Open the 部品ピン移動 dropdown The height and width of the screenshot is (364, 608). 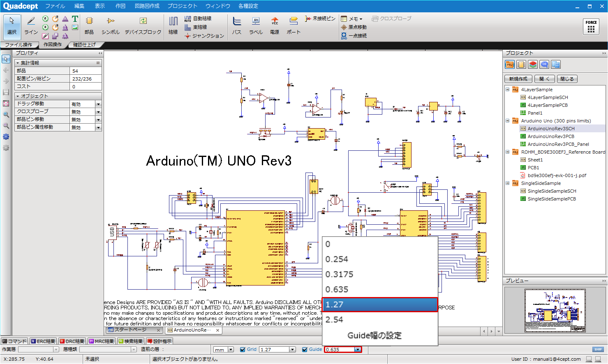[x=98, y=120]
